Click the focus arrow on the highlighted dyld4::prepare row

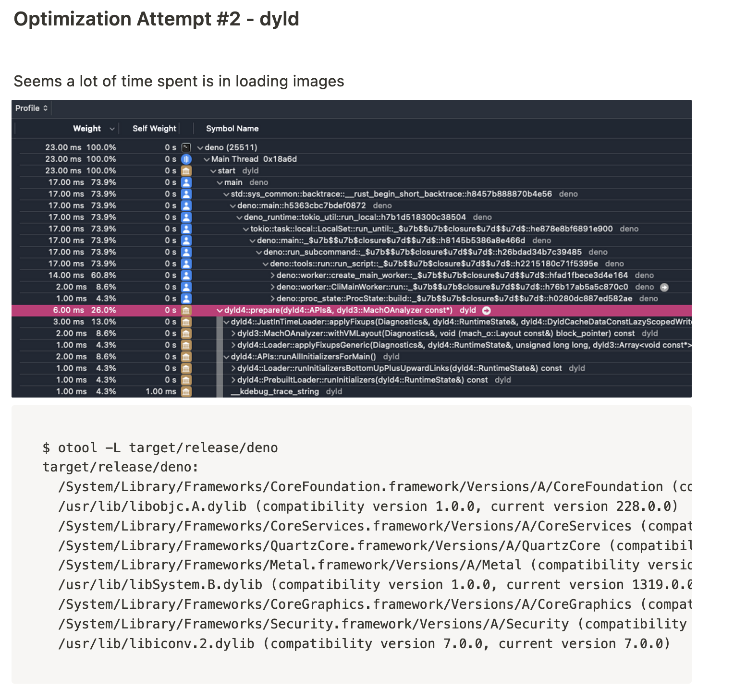pyautogui.click(x=487, y=311)
